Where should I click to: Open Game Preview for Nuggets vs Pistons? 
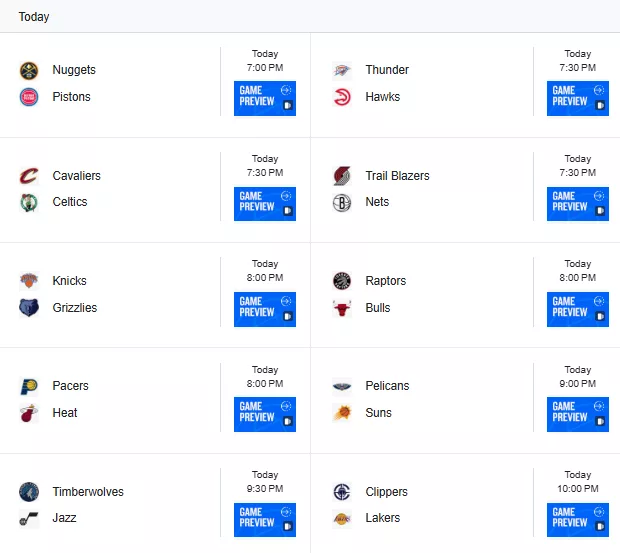pyautogui.click(x=265, y=98)
